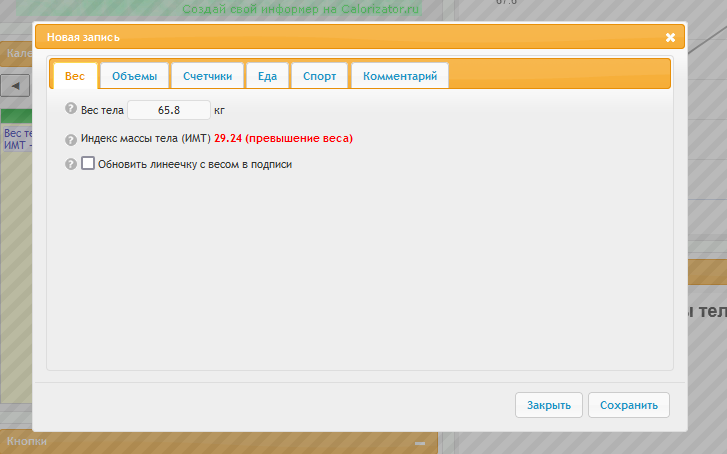Screen dimensions: 727x454
Task: Click help icon beside Индекс массы тела
Action: tap(70, 140)
